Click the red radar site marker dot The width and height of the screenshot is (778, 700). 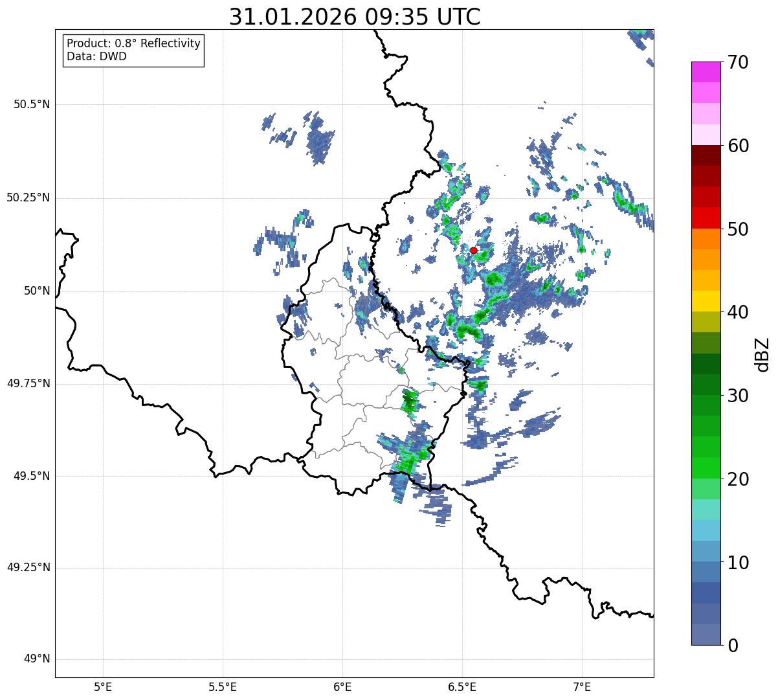(474, 250)
